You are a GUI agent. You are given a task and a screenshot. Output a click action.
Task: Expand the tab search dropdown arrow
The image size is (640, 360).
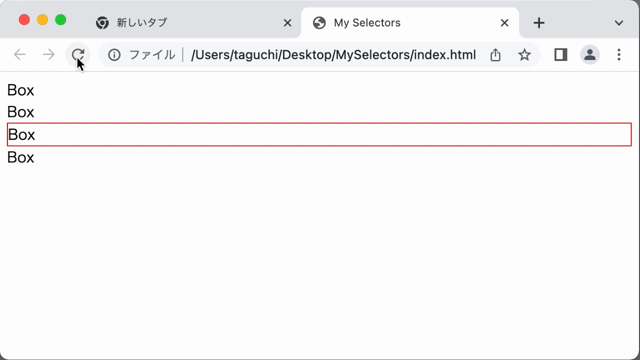tap(619, 23)
